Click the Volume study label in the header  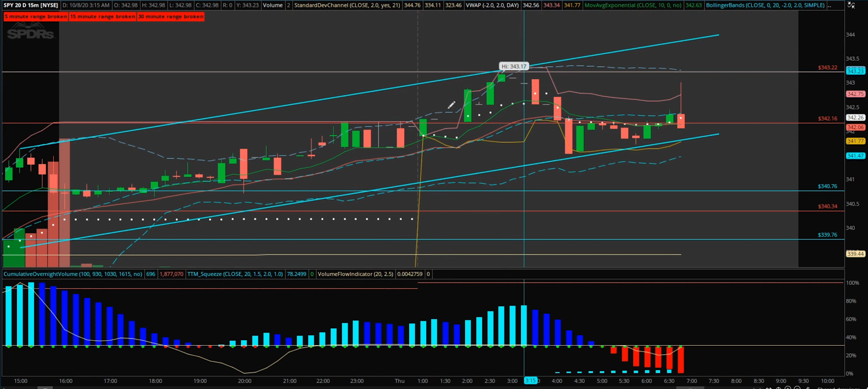(273, 5)
